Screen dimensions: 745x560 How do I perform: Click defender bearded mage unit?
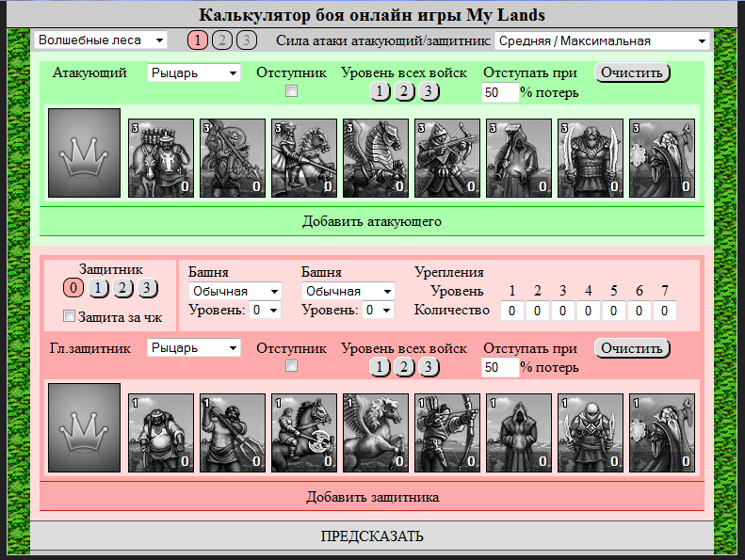pyautogui.click(x=662, y=433)
